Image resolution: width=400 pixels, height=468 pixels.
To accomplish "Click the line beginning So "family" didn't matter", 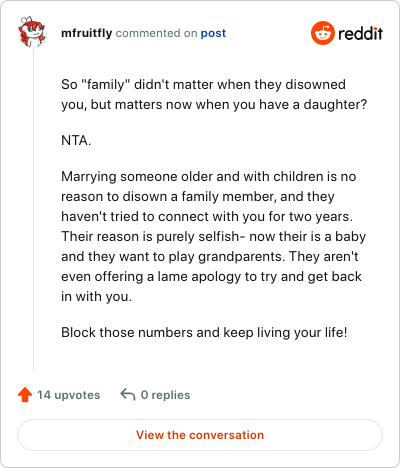I will 203,84.
